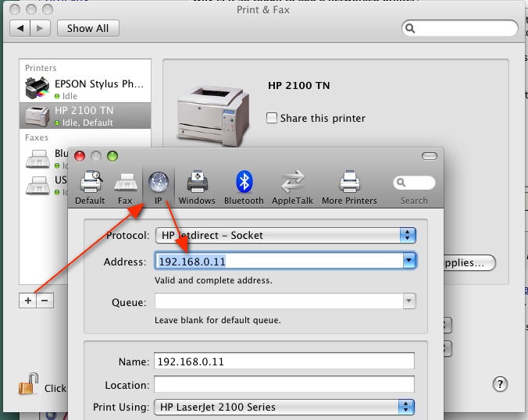Click the 'Faxes' list header
Image resolution: width=528 pixels, height=420 pixels.
point(37,137)
